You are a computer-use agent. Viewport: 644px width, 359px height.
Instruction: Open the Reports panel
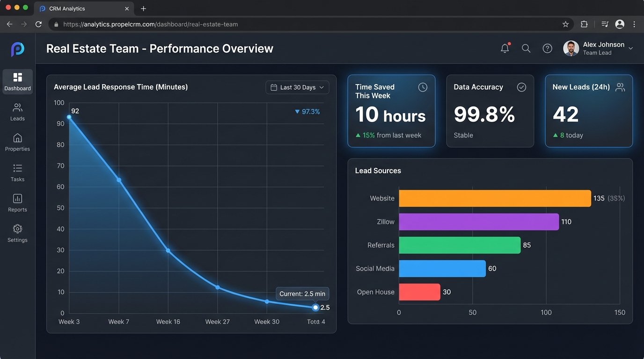pos(17,202)
